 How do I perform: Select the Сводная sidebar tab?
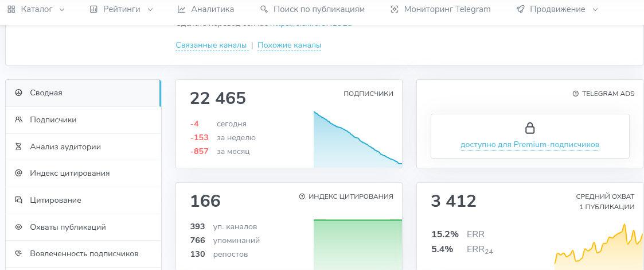[83, 93]
